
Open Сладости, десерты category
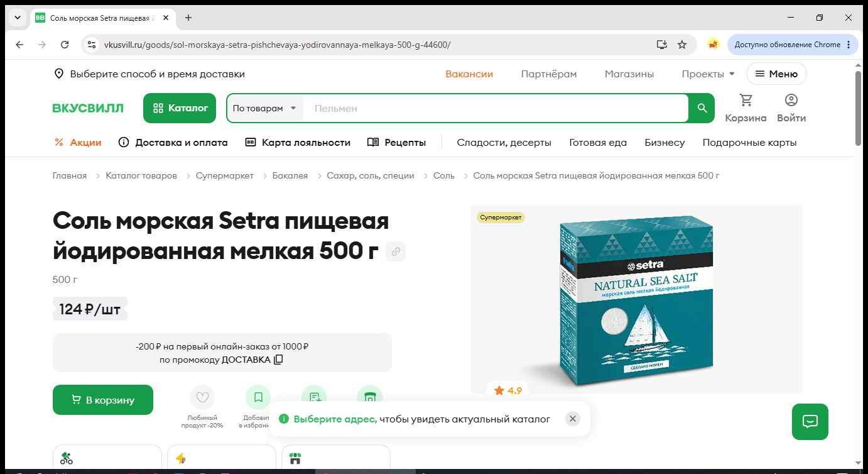pos(504,143)
